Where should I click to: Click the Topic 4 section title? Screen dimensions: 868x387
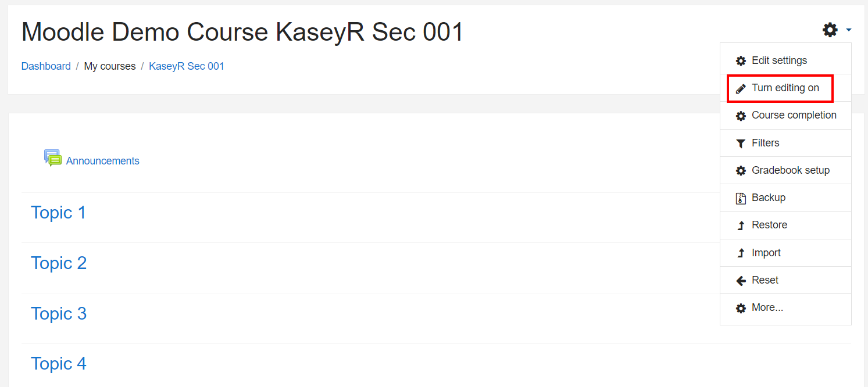(59, 364)
